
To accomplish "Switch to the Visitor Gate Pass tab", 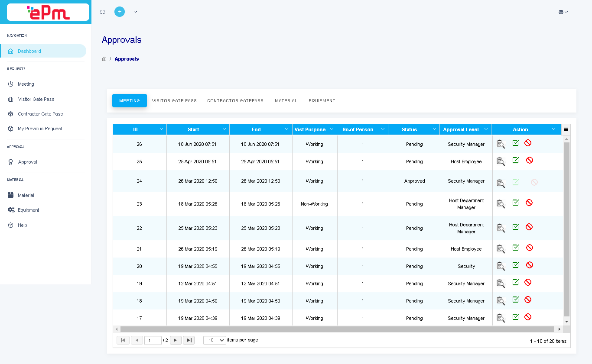I will click(174, 100).
